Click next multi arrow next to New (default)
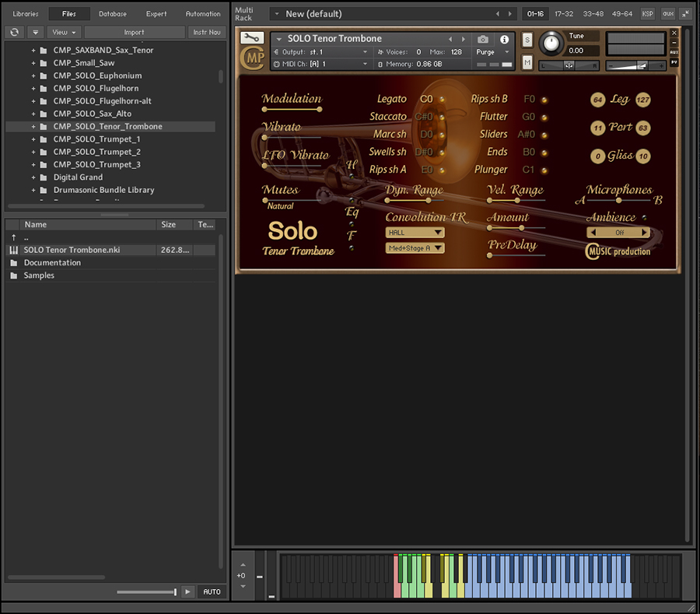 tap(509, 14)
